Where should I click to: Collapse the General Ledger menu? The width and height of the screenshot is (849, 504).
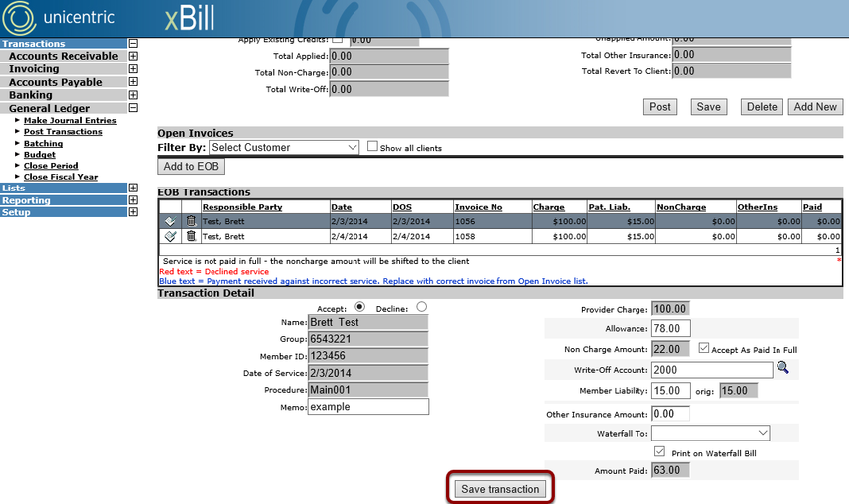click(x=133, y=107)
